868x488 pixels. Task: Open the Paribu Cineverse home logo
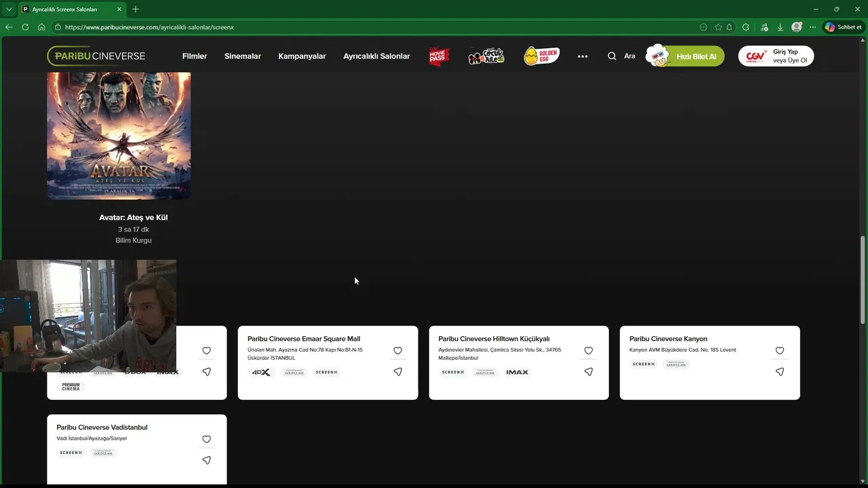(x=96, y=56)
